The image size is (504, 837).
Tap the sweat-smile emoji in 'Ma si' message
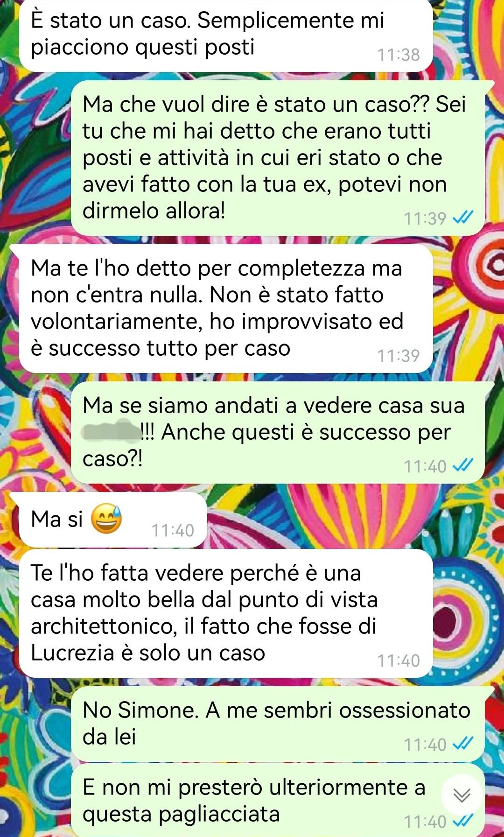tap(106, 519)
